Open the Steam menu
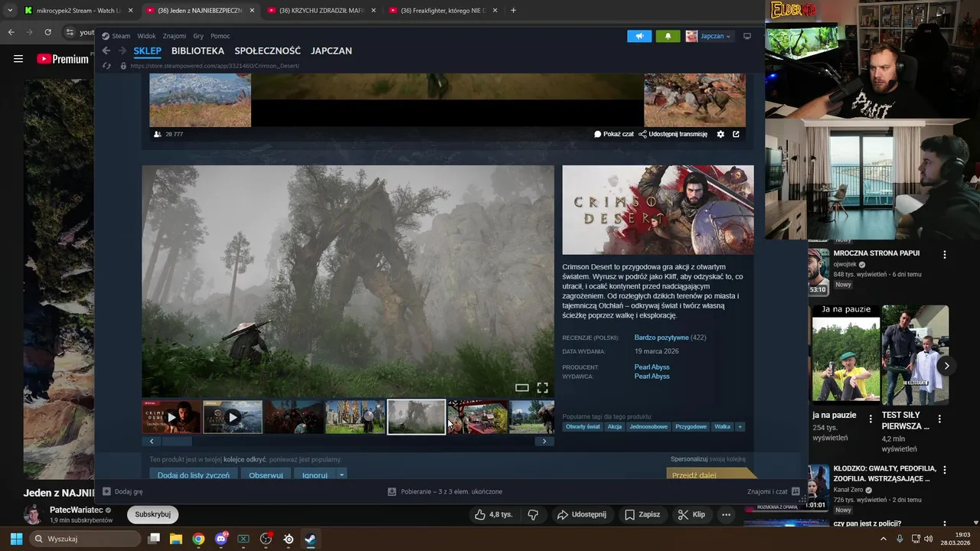Screen dimensions: 980x551 coord(116,36)
